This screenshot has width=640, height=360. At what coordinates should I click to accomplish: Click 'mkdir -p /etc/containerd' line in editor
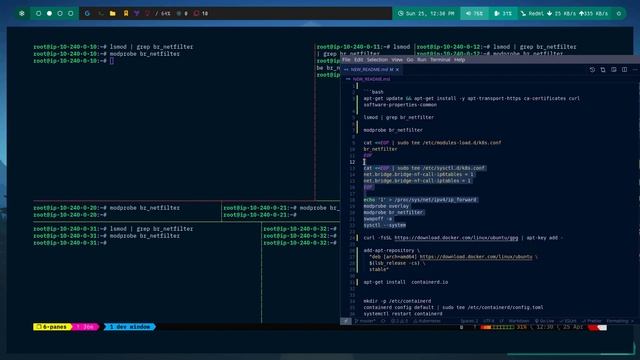[397, 301]
